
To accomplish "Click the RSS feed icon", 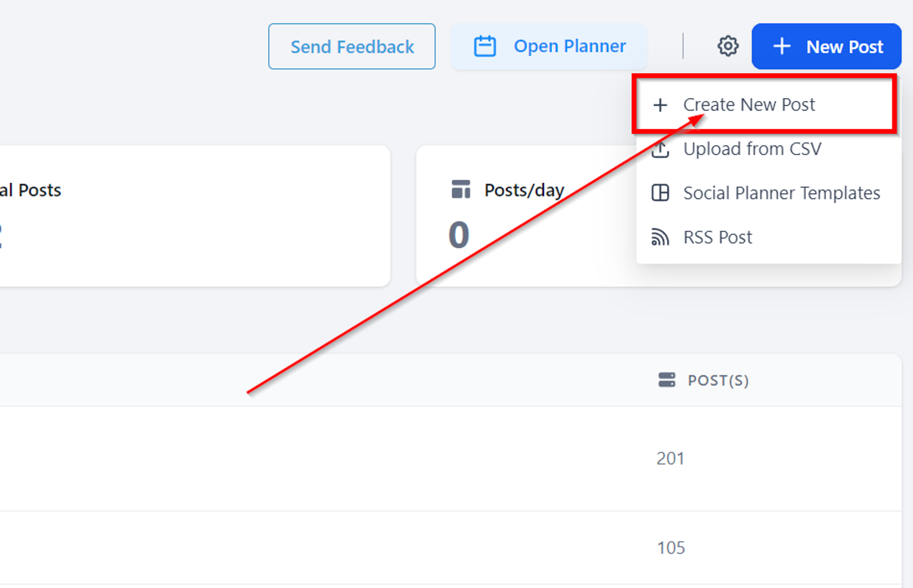I will [660, 237].
